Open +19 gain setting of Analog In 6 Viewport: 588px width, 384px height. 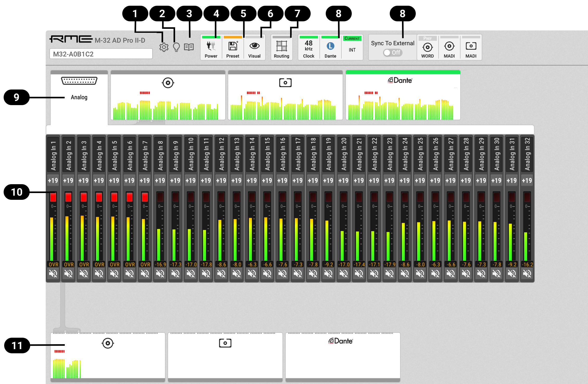point(130,181)
